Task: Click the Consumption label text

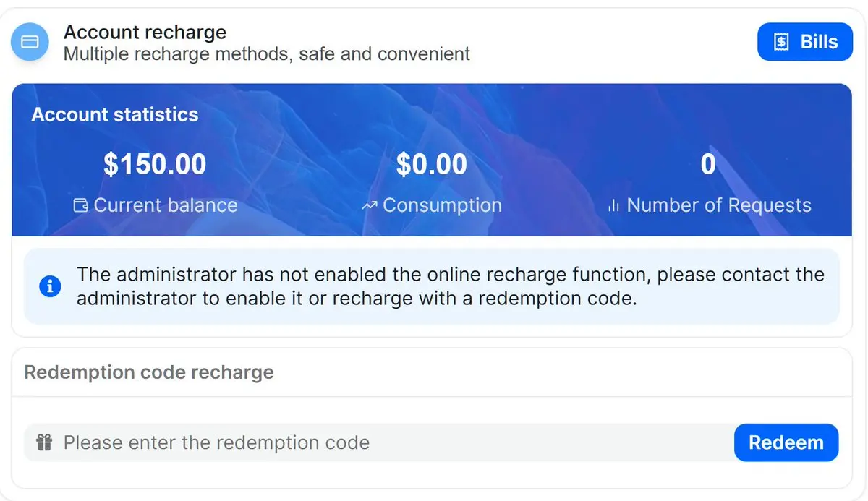Action: pyautogui.click(x=442, y=205)
